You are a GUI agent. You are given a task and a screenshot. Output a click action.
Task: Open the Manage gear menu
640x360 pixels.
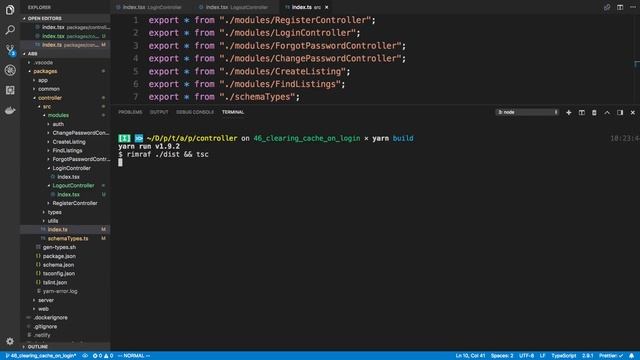point(10,341)
